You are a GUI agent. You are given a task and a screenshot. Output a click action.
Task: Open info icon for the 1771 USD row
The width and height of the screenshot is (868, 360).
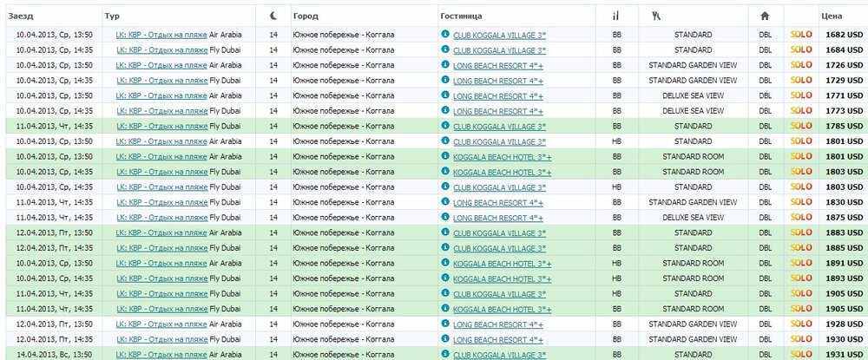[x=444, y=95]
